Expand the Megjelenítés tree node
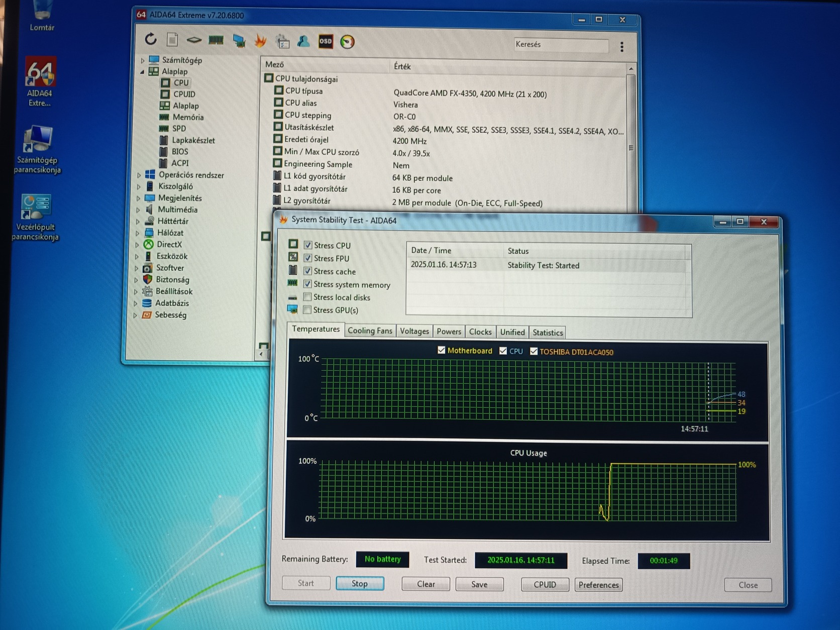840x630 pixels. 139,198
